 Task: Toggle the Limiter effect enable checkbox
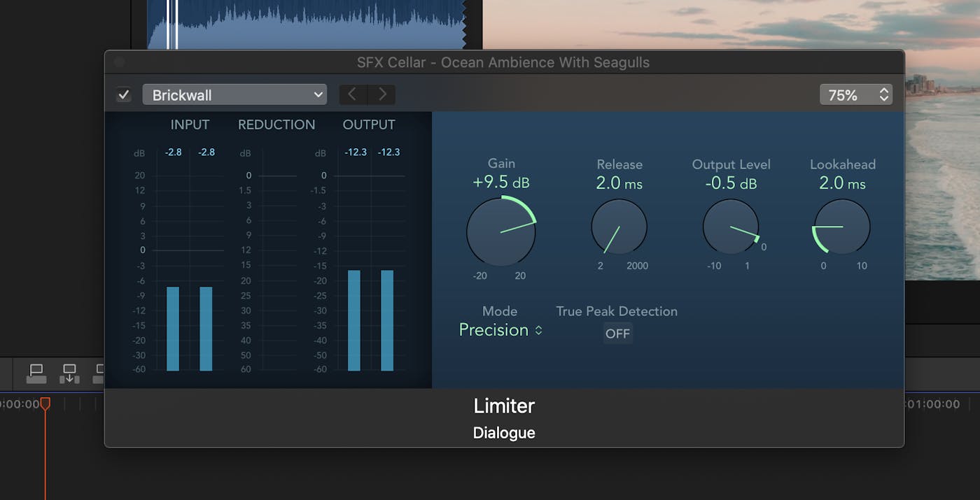(124, 95)
